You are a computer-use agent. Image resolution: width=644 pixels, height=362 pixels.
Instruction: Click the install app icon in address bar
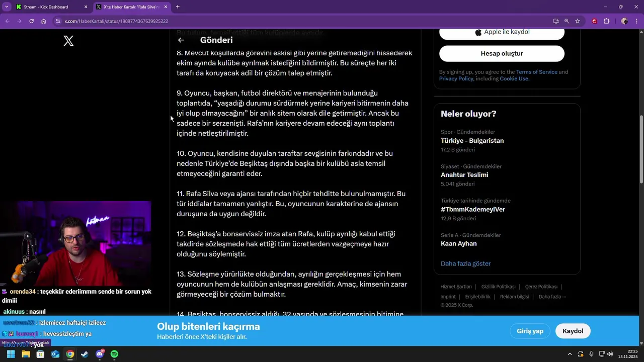pos(556,21)
